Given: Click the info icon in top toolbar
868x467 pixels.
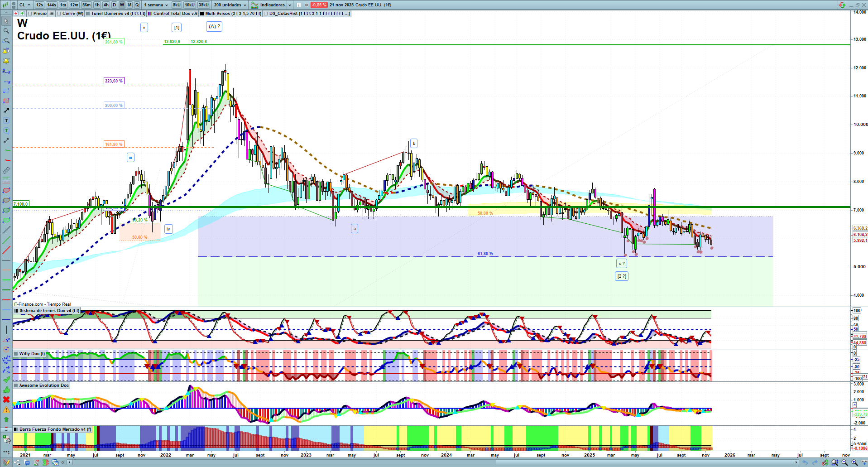Looking at the screenshot, I should (x=299, y=5).
